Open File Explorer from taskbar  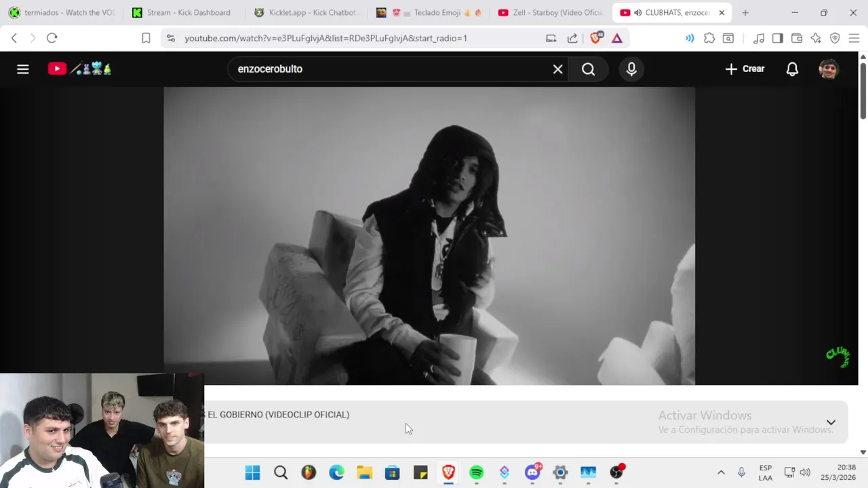pyautogui.click(x=364, y=472)
